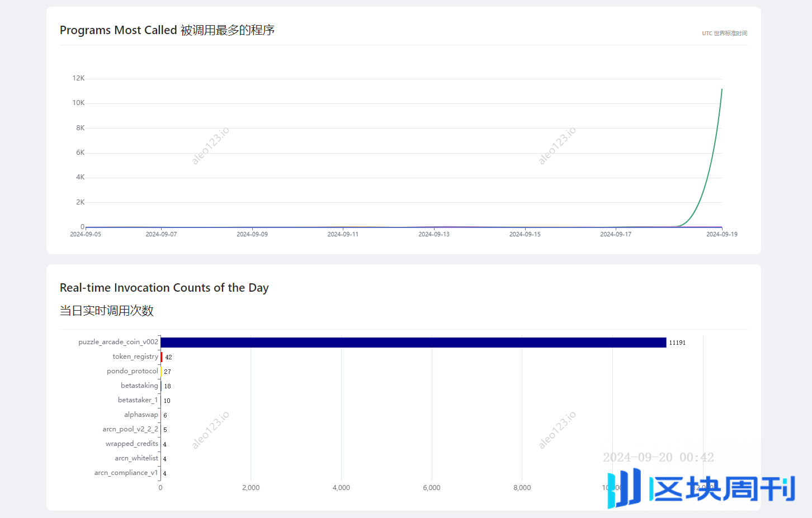This screenshot has height=518, width=812.
Task: Click the puzzle_arcade_coin_v002 dark blue bar
Action: (413, 343)
